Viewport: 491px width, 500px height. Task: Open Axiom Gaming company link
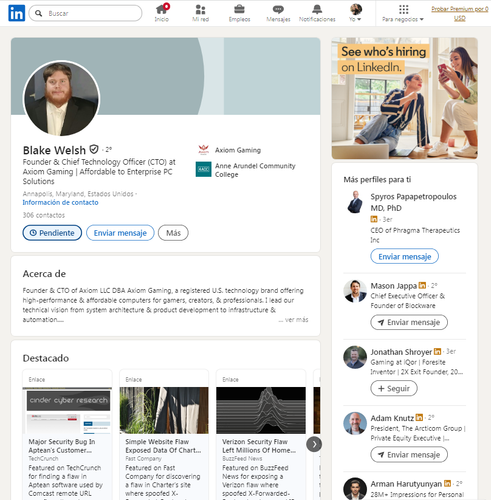(238, 150)
